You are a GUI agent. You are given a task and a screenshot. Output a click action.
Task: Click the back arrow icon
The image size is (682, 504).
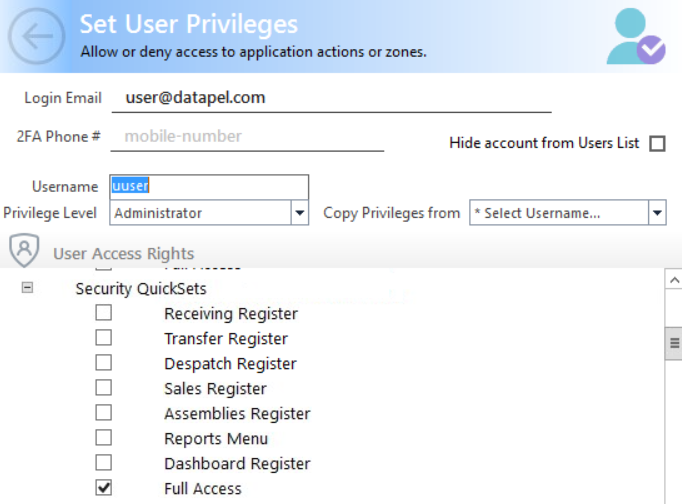(37, 36)
